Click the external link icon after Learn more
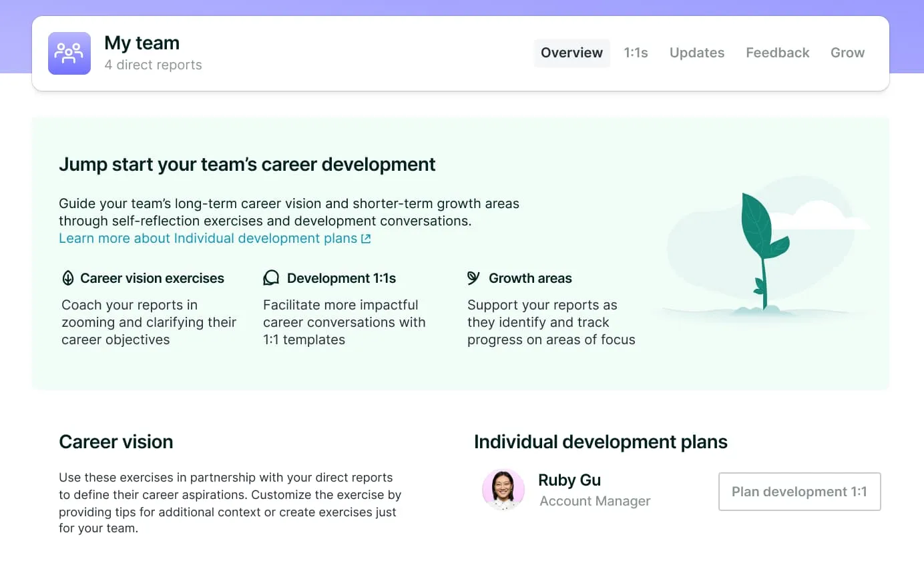The image size is (924, 571). (x=366, y=239)
